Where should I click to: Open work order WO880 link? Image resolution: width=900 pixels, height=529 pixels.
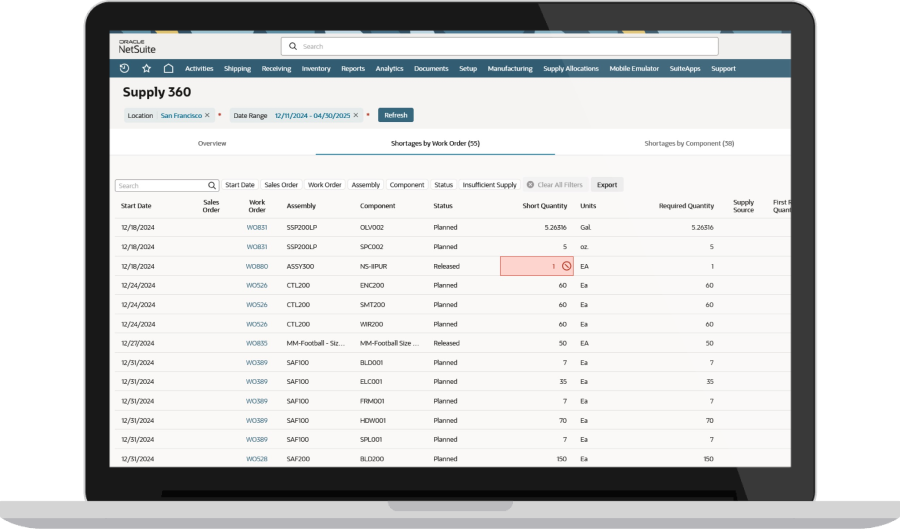[257, 266]
